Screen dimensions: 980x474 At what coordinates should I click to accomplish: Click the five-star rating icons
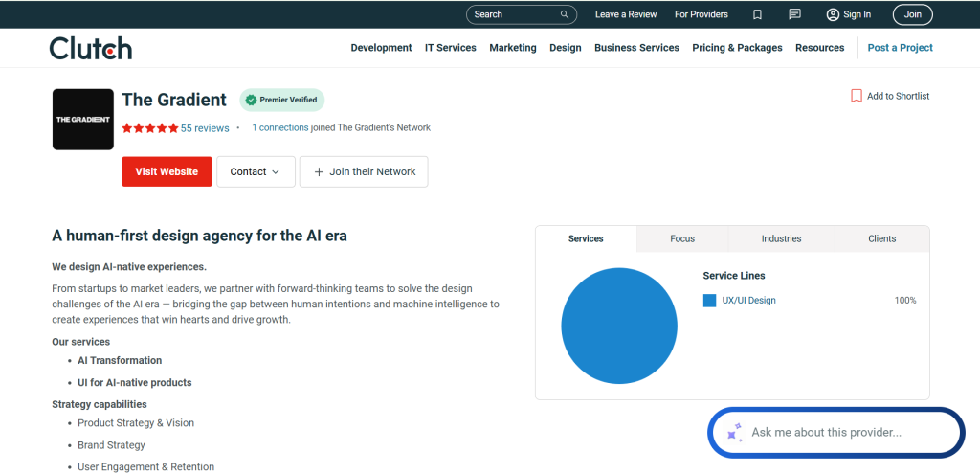pos(149,128)
